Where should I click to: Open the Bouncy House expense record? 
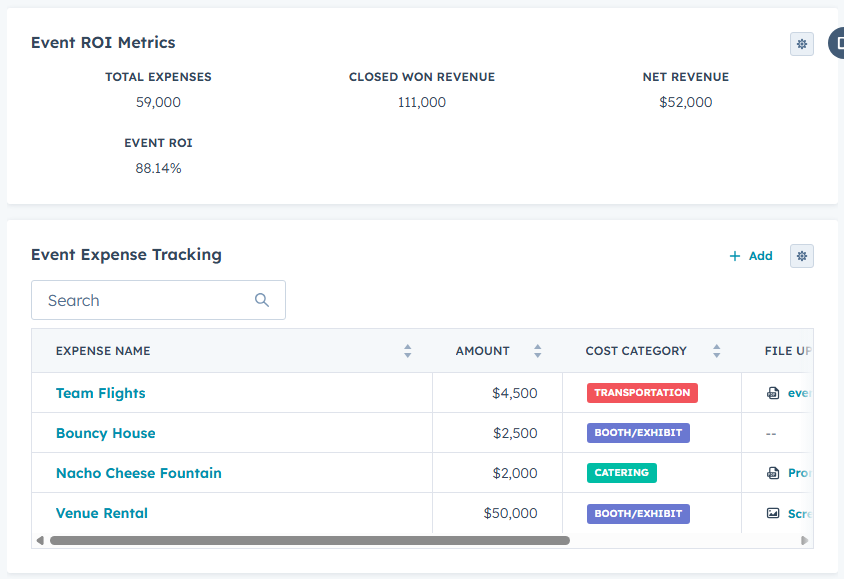coord(105,433)
